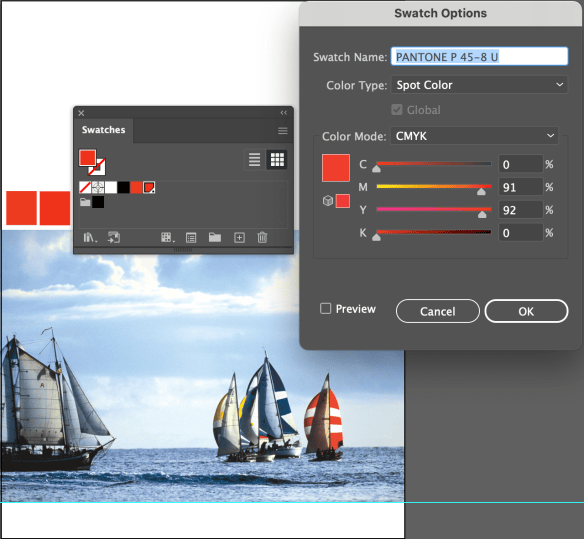The image size is (584, 539).
Task: Select black swatch inside the color group
Action: coord(98,202)
